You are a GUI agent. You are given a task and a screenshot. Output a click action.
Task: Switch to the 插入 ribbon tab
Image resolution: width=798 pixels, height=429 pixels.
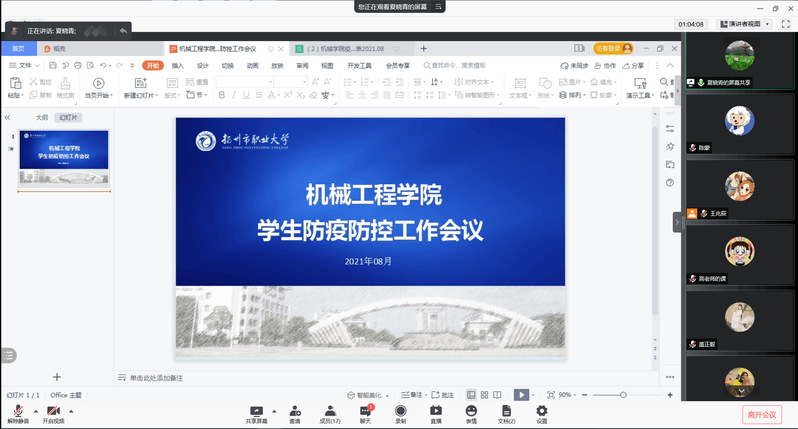(177, 65)
